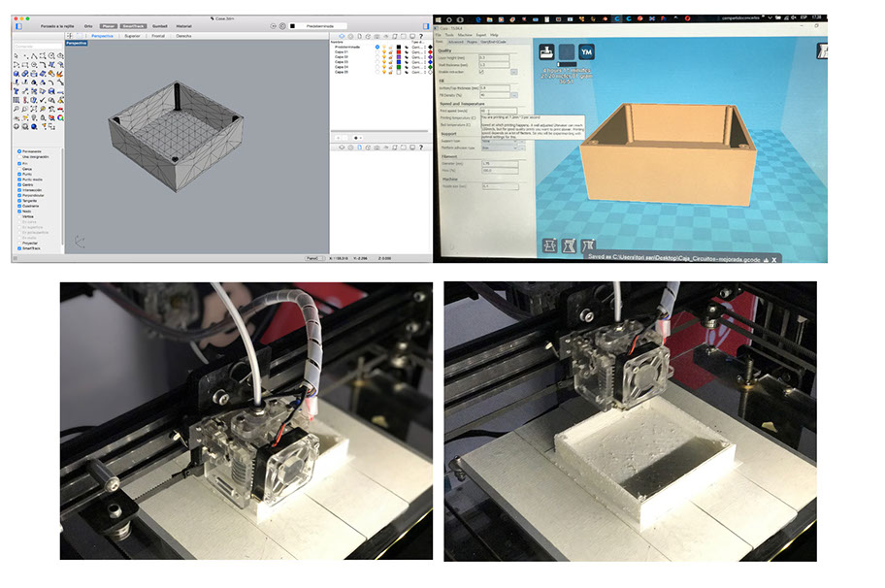
Task: Open the Help question mark panel icon
Action: [x=421, y=36]
